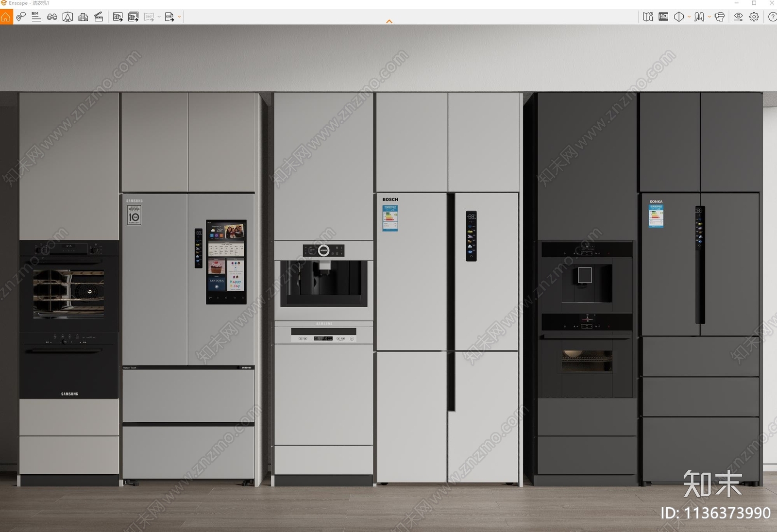
Task: Expand the panorama export dropdown arrow
Action: coord(159,17)
